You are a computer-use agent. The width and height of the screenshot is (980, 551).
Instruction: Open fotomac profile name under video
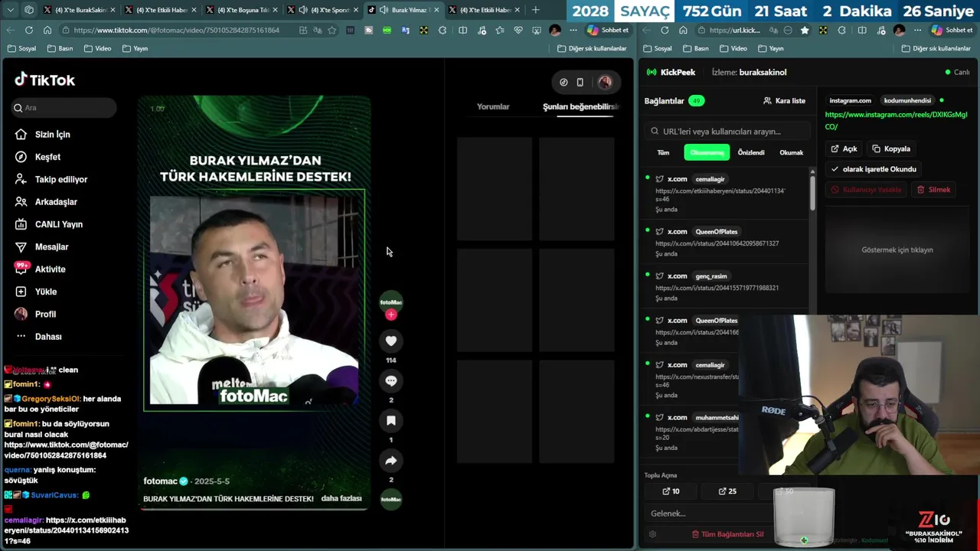pos(160,481)
